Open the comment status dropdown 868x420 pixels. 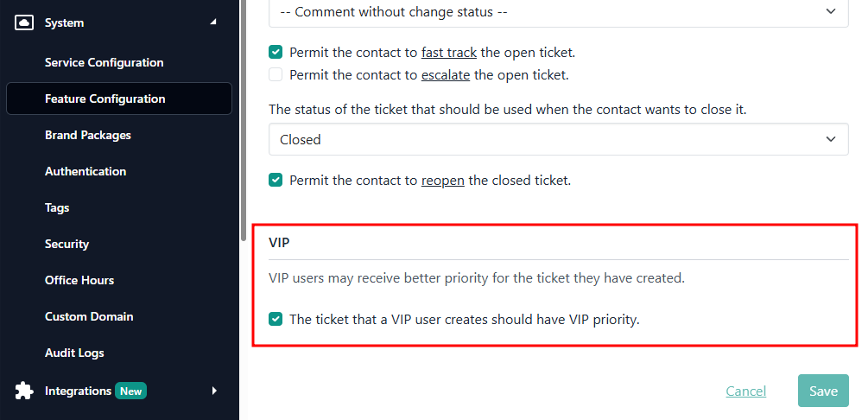[x=558, y=11]
